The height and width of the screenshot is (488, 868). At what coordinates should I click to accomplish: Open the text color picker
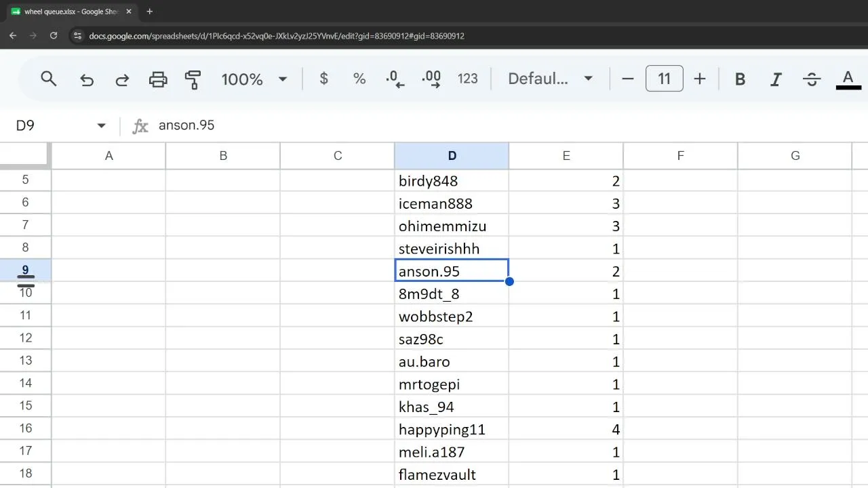click(x=848, y=79)
